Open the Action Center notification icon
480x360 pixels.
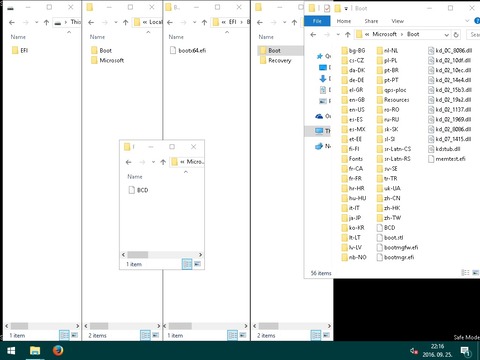click(x=465, y=351)
